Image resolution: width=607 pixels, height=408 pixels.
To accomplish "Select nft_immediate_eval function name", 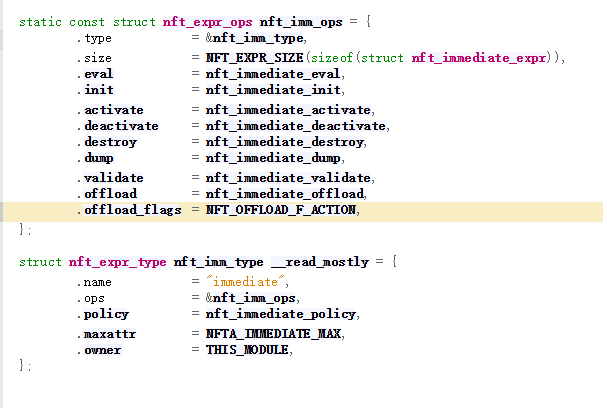I will (x=273, y=74).
